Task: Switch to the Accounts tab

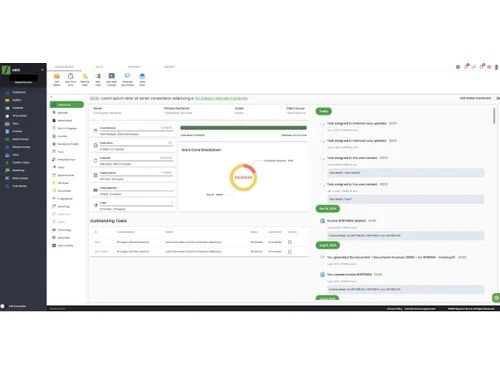Action: (134, 67)
